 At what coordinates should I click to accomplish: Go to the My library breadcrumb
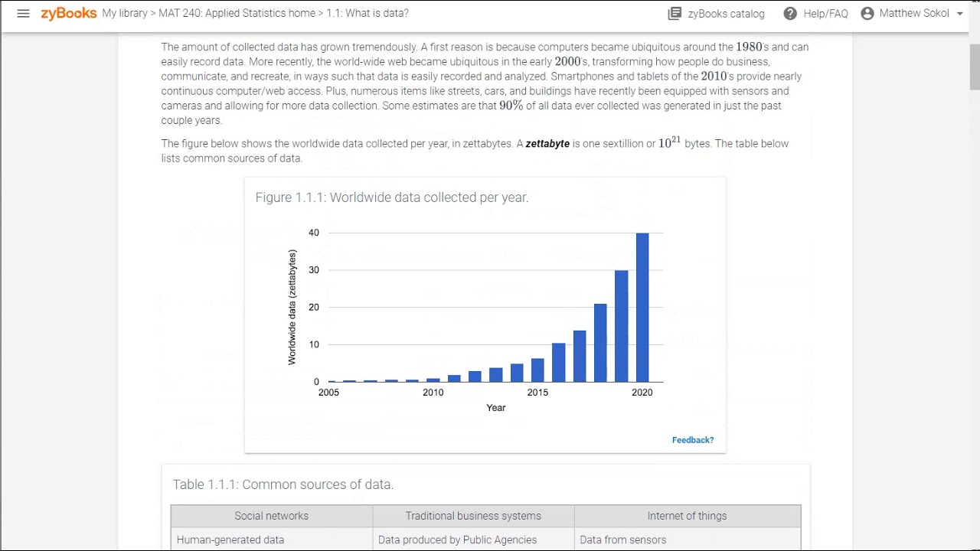[x=125, y=14]
